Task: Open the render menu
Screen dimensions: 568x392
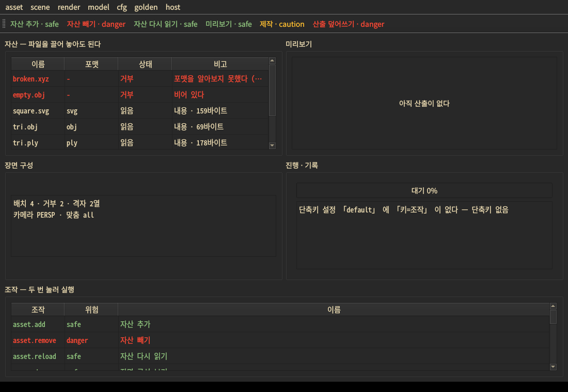Action: (69, 7)
